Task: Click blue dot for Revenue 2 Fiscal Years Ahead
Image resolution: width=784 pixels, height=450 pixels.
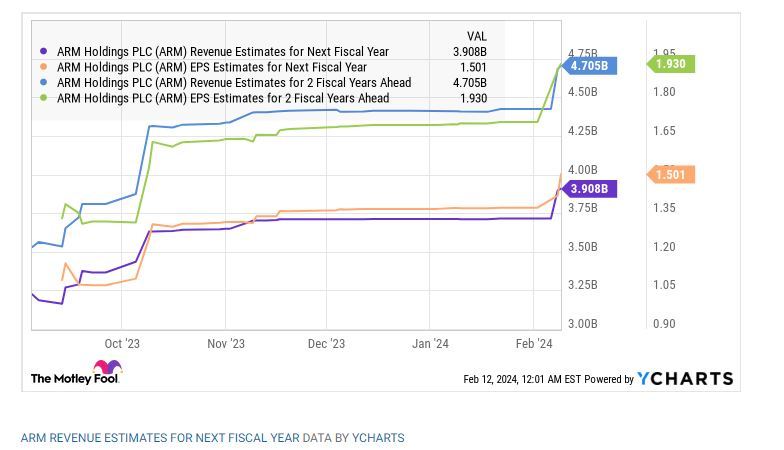Action: tap(43, 83)
